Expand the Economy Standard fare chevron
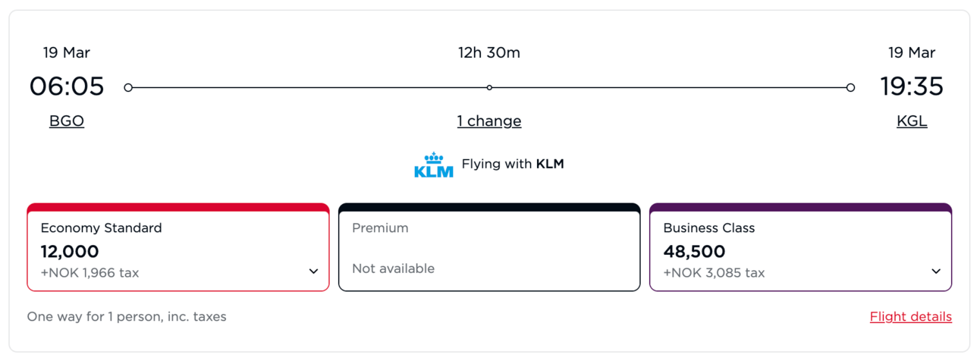Image resolution: width=980 pixels, height=361 pixels. [x=313, y=272]
